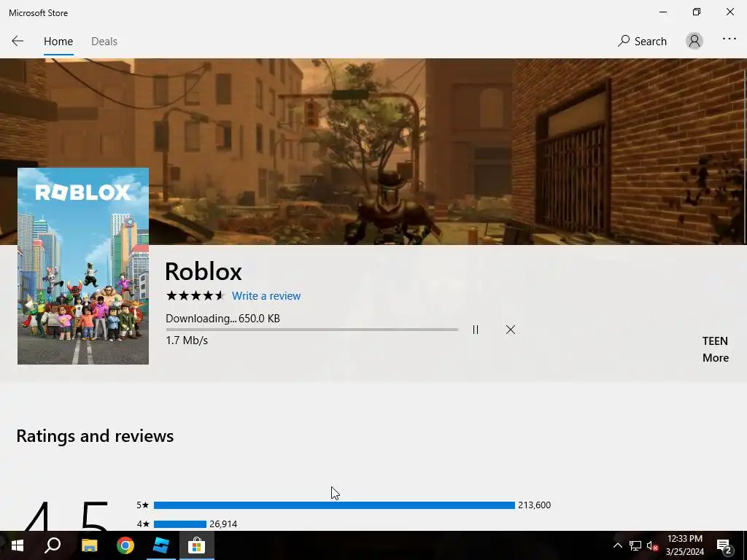Click the 4-star rating bar
The image size is (747, 560).
pos(180,524)
